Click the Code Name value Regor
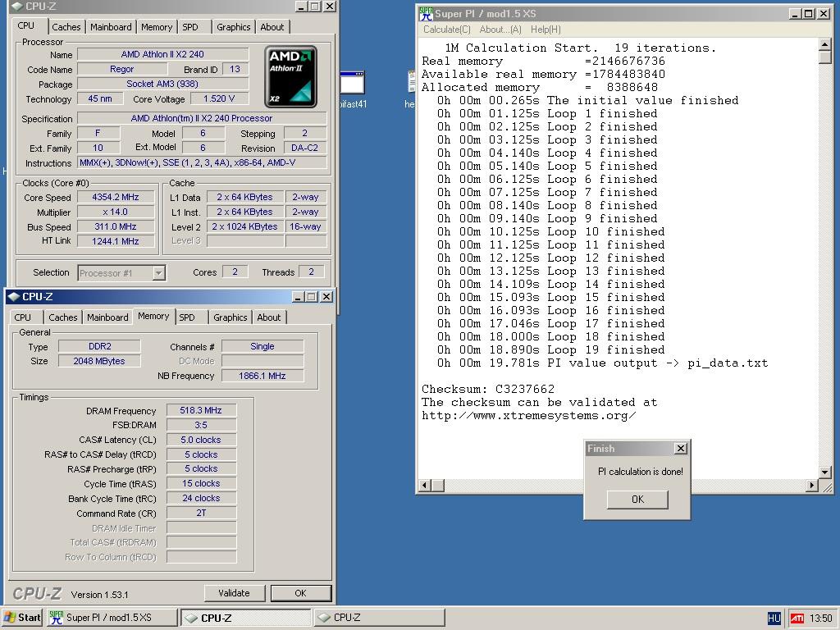The width and height of the screenshot is (840, 630). click(122, 69)
